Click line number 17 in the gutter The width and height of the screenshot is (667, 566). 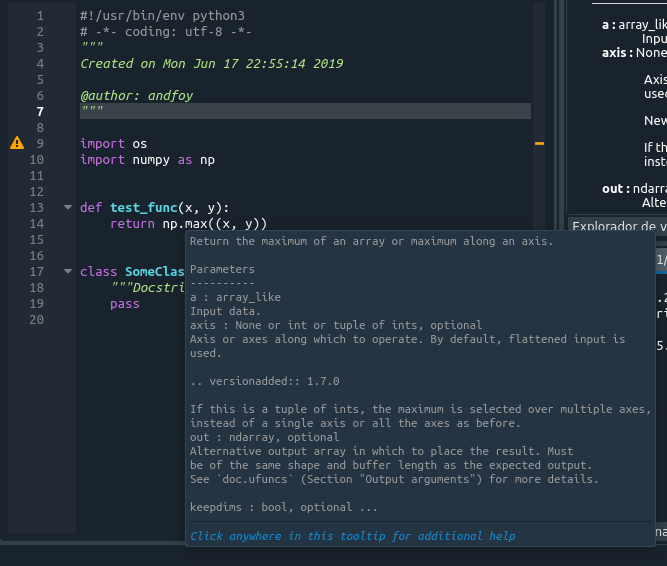point(37,272)
